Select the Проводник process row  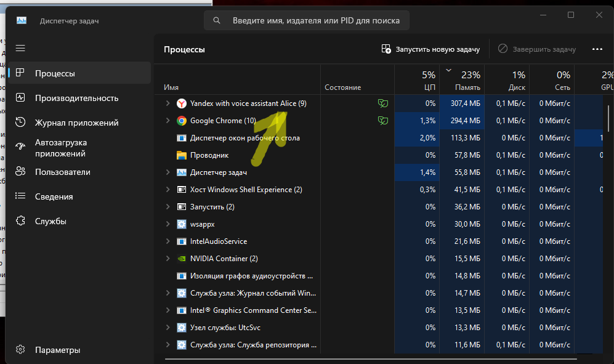379,155
